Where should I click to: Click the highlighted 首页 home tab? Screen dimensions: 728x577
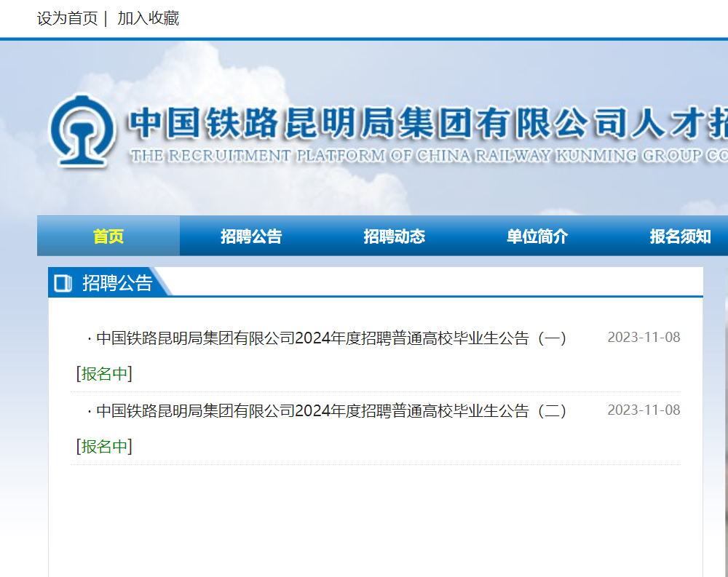click(x=108, y=235)
